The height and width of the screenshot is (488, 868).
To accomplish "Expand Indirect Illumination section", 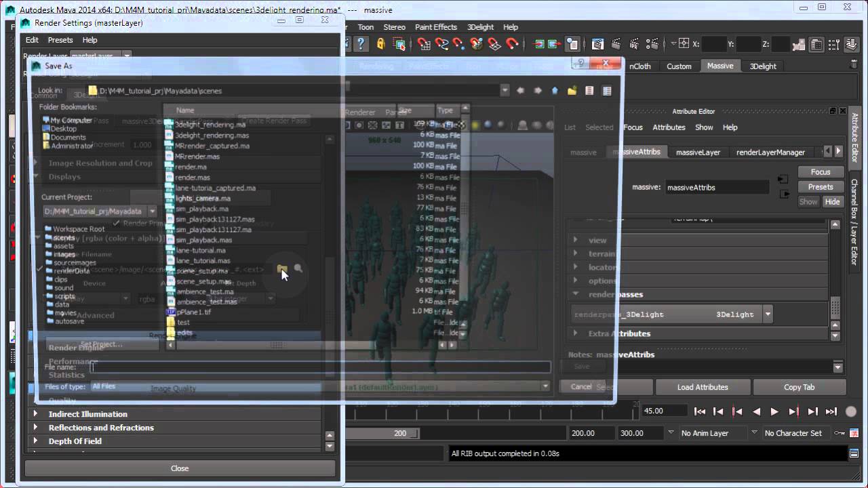I will point(35,414).
